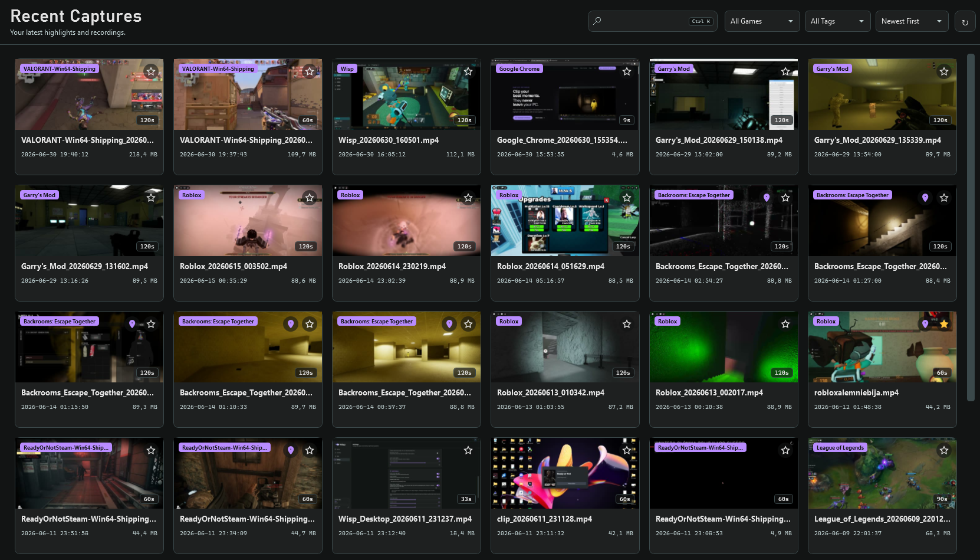Click Roblox tag on Roblox_20260614_051629.mp4
Screen dimensions: 980x560
pyautogui.click(x=509, y=195)
